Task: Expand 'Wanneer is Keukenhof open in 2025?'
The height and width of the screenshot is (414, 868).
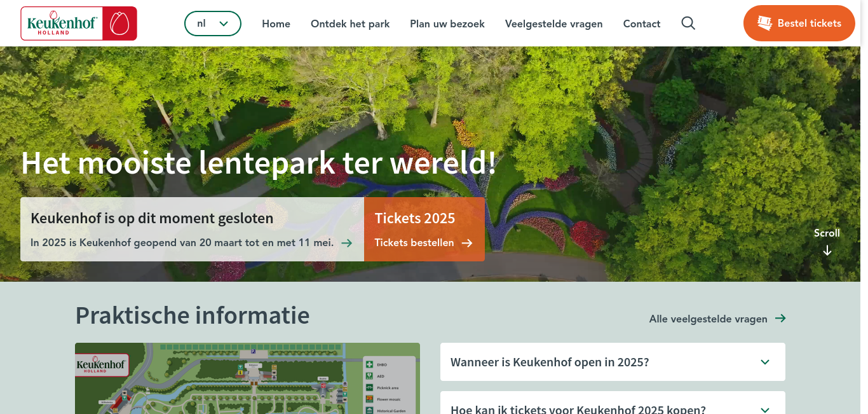Action: point(613,362)
